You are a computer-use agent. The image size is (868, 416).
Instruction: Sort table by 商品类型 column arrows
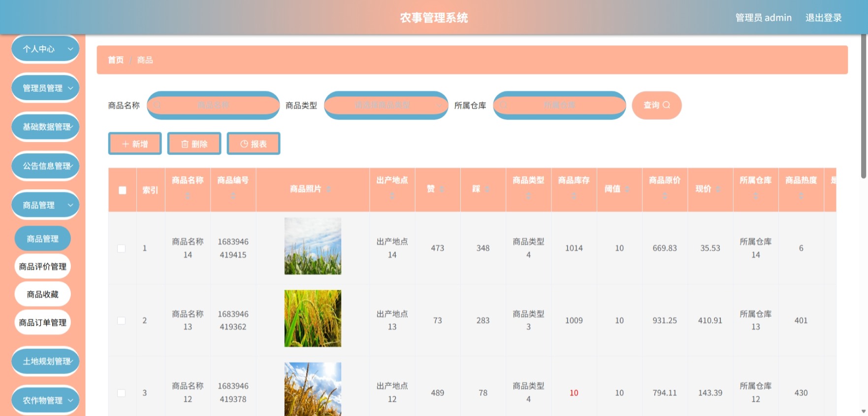tap(528, 196)
